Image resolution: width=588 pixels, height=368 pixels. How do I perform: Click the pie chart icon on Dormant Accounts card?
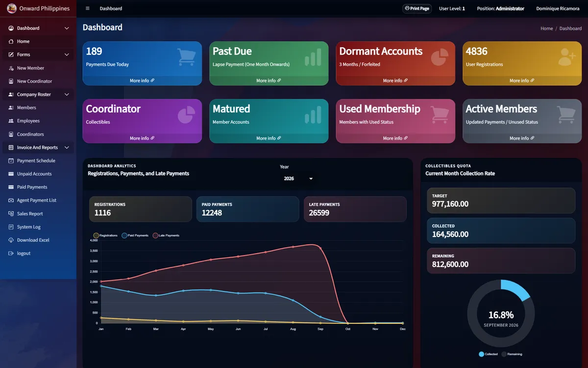point(440,57)
